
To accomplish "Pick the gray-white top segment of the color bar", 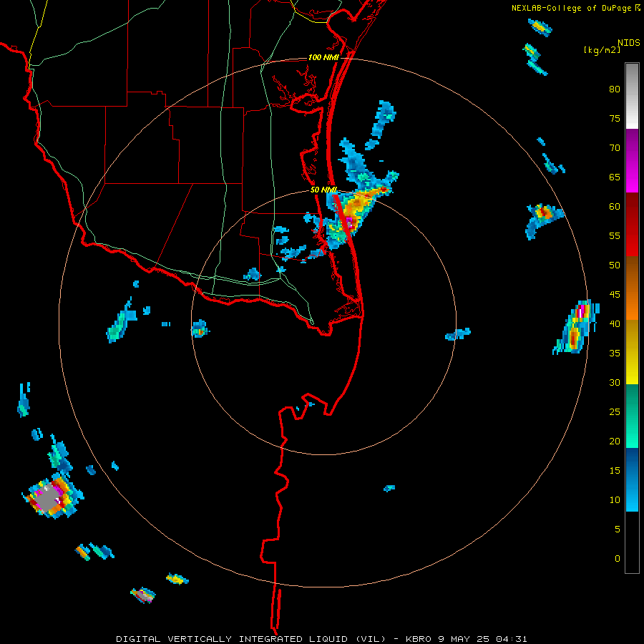I will [632, 96].
